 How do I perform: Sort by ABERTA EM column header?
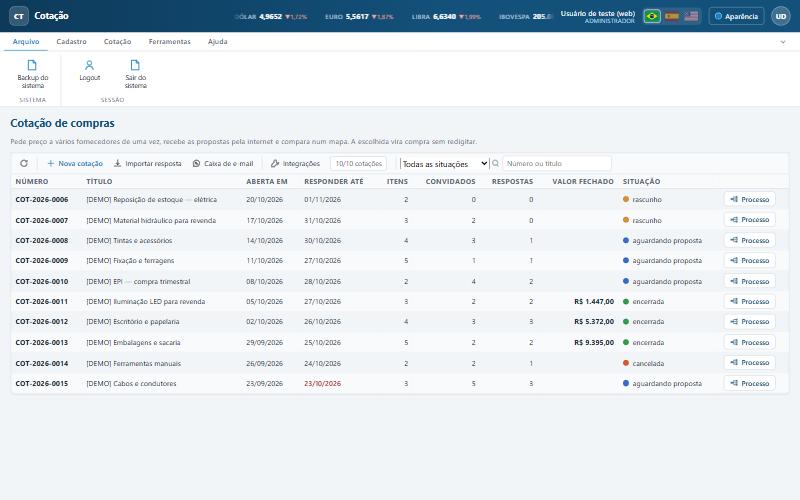(267, 181)
